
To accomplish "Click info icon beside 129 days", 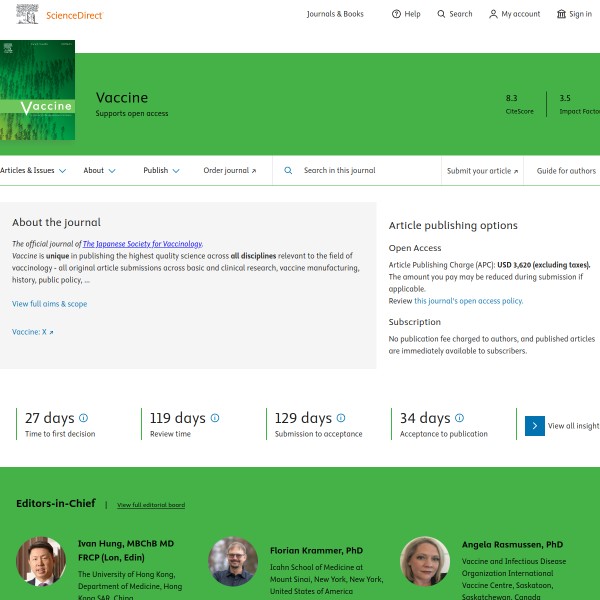I will point(341,418).
